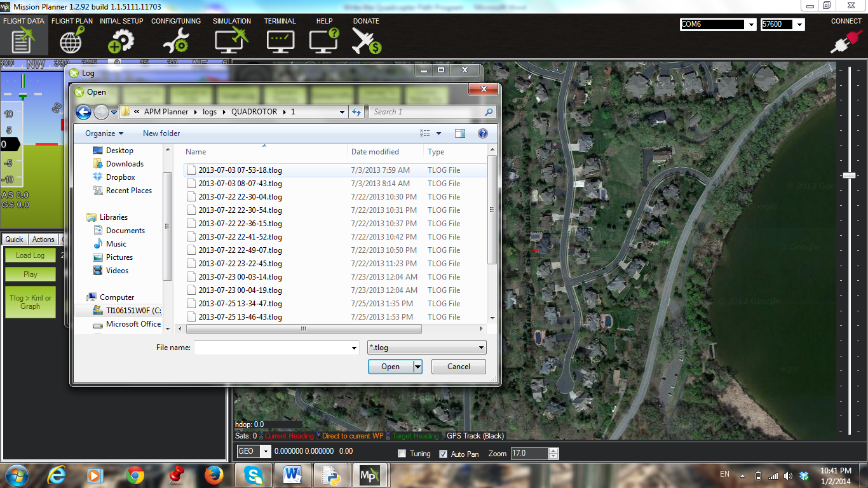Screen dimensions: 868x488
Task: Expand the File name history dropdown
Action: (354, 348)
